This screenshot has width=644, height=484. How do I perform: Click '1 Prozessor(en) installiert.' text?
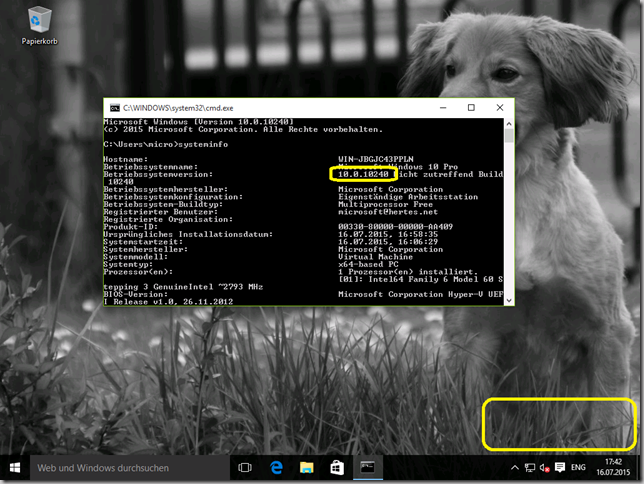(408, 272)
